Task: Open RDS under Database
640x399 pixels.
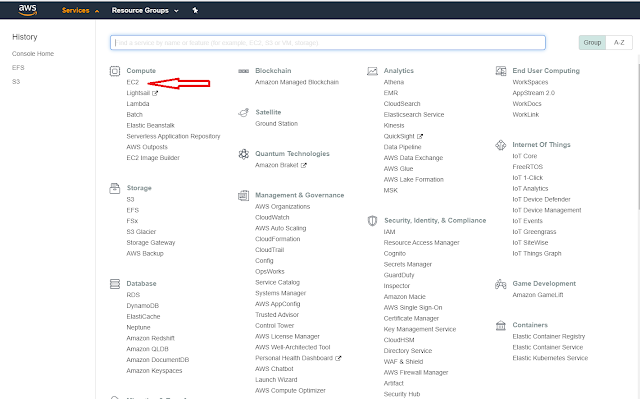Action: (x=133, y=295)
